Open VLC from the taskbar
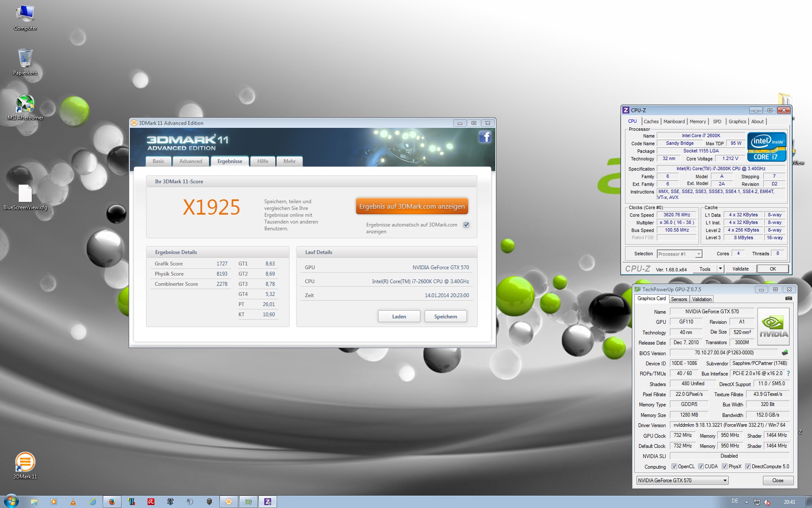This screenshot has height=508, width=812. point(73,502)
